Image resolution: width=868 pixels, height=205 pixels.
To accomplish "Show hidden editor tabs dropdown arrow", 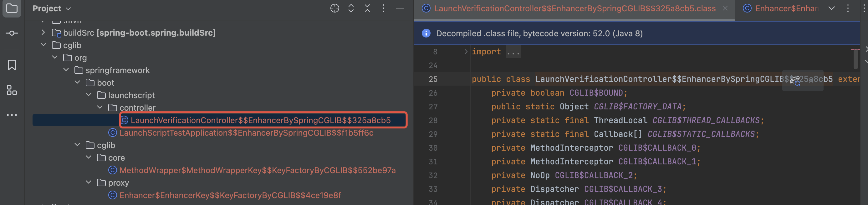I will (832, 8).
